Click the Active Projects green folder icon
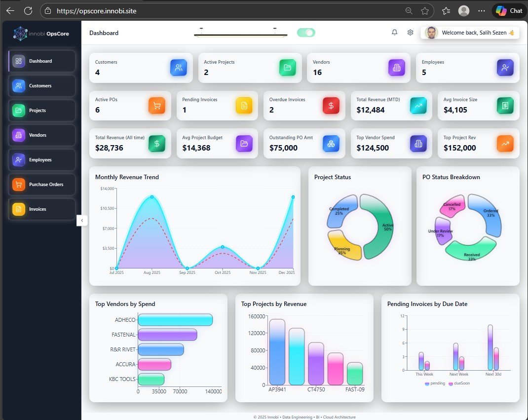 (288, 67)
